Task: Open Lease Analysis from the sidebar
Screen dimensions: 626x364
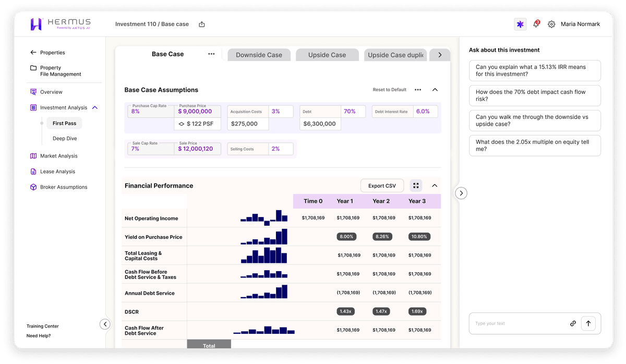Action: tap(56, 171)
